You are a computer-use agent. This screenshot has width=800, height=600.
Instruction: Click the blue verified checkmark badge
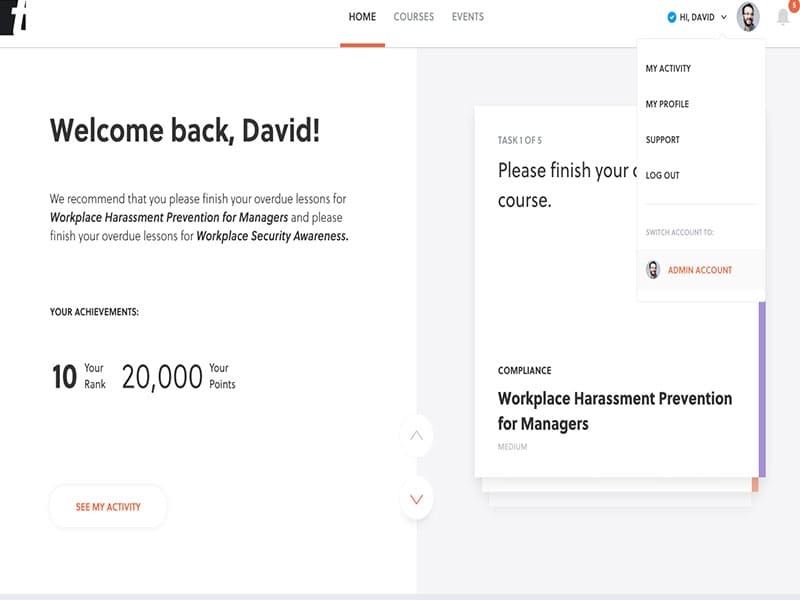671,17
